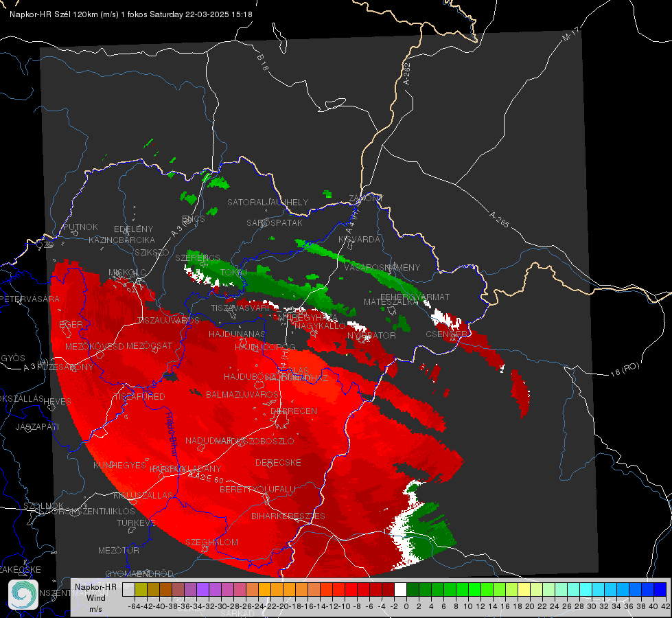This screenshot has width=672, height=618.
Task: Click the NYÍRBÁTOR label
Action: click(371, 335)
